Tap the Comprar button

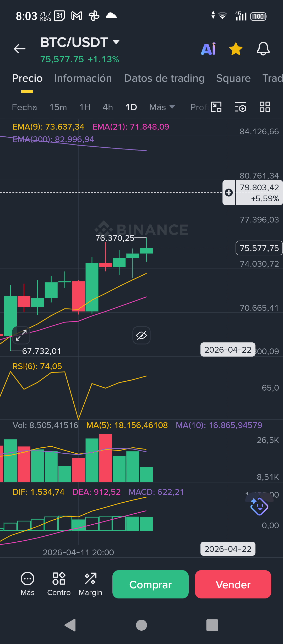(150, 584)
